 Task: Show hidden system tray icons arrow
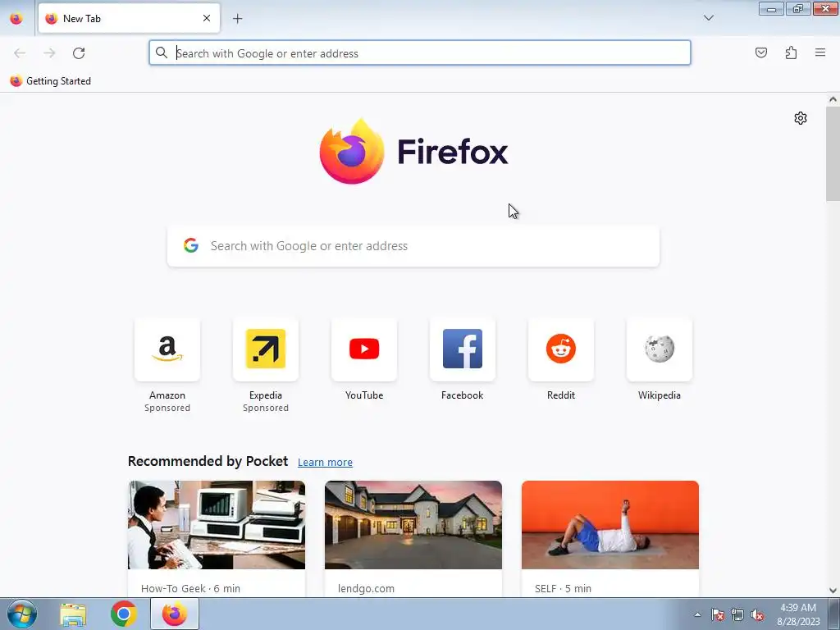(697, 614)
